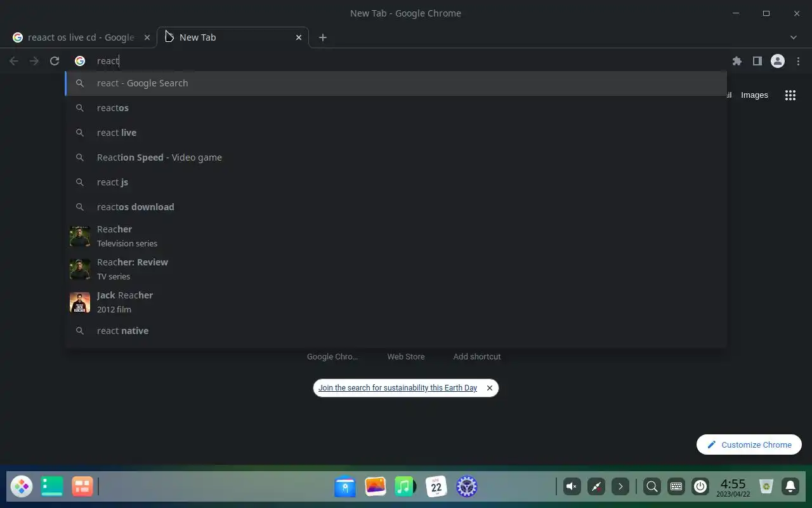The width and height of the screenshot is (812, 508).
Task: Open a new tab with plus button
Action: point(322,37)
